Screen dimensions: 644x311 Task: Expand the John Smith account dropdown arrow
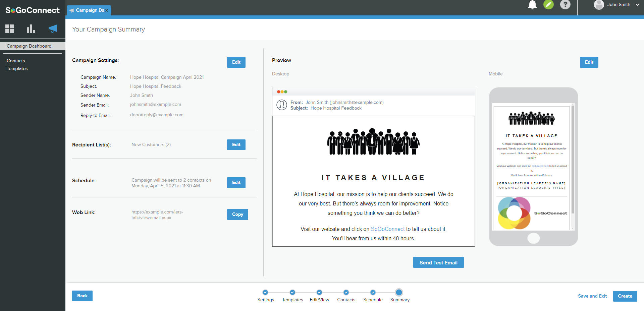coord(637,5)
